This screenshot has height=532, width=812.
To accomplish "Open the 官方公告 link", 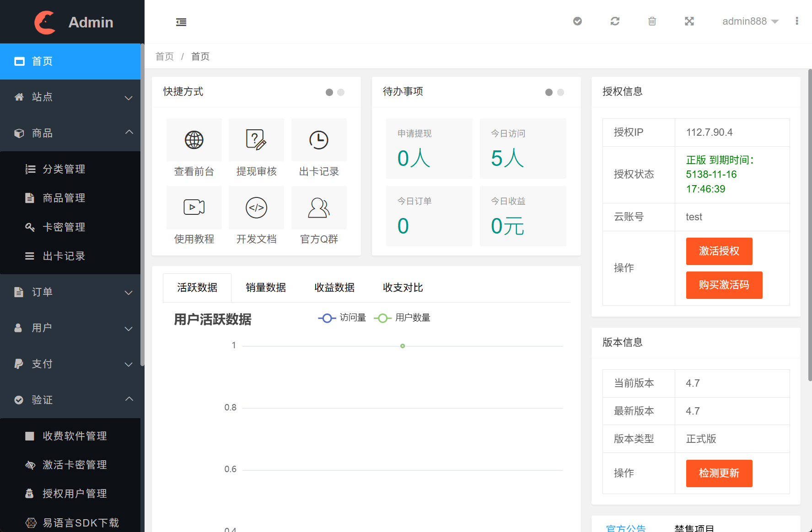I will (x=626, y=528).
